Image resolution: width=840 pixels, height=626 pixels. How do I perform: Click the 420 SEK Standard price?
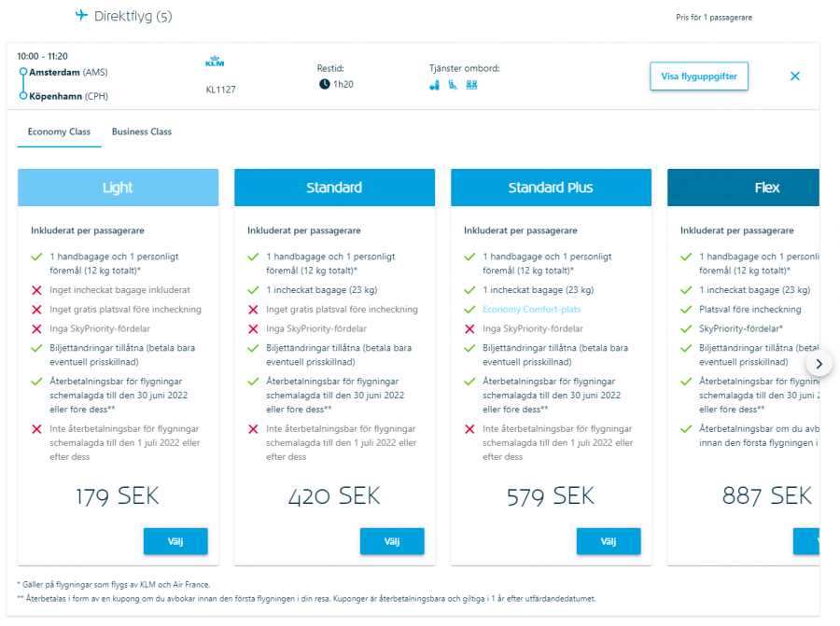(334, 495)
